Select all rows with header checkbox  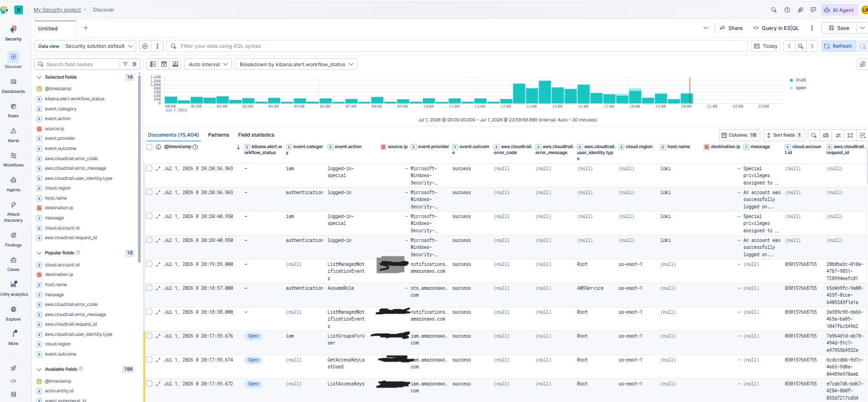[149, 147]
